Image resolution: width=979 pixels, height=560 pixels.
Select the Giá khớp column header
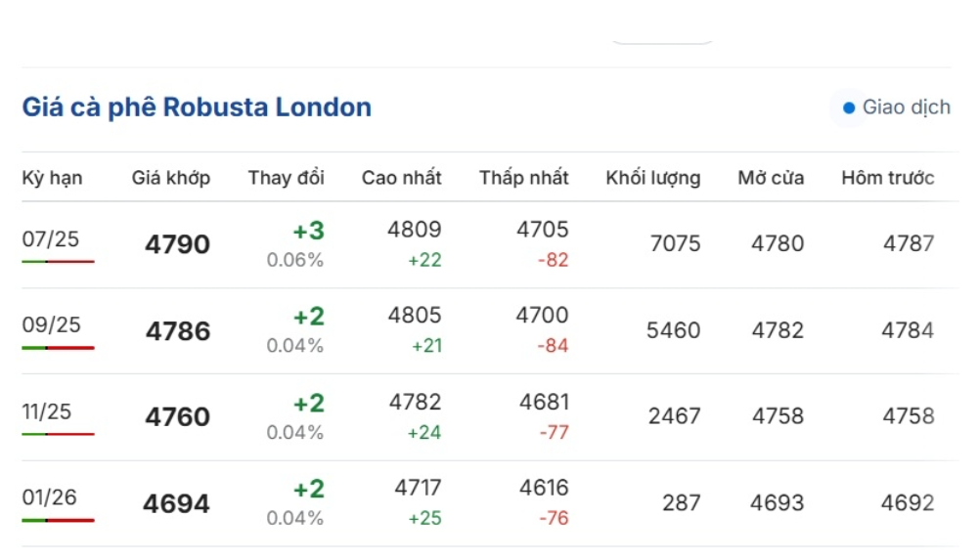tap(170, 178)
